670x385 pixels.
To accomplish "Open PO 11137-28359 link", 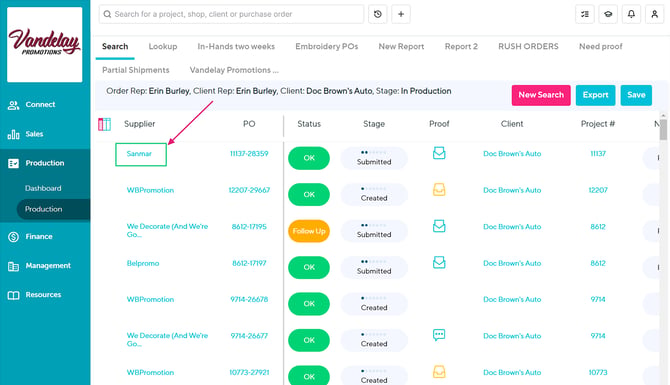I will coord(249,154).
